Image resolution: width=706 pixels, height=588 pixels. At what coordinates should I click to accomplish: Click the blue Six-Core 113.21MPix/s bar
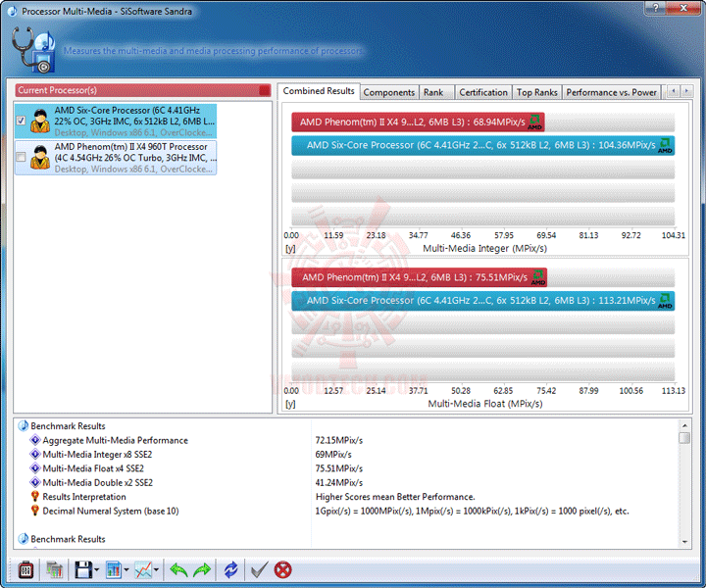click(x=483, y=301)
